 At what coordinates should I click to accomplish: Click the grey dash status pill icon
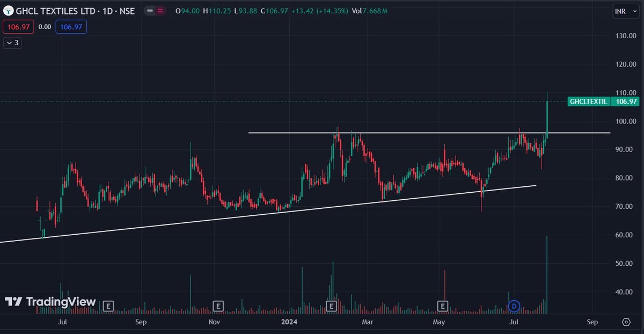tap(149, 10)
